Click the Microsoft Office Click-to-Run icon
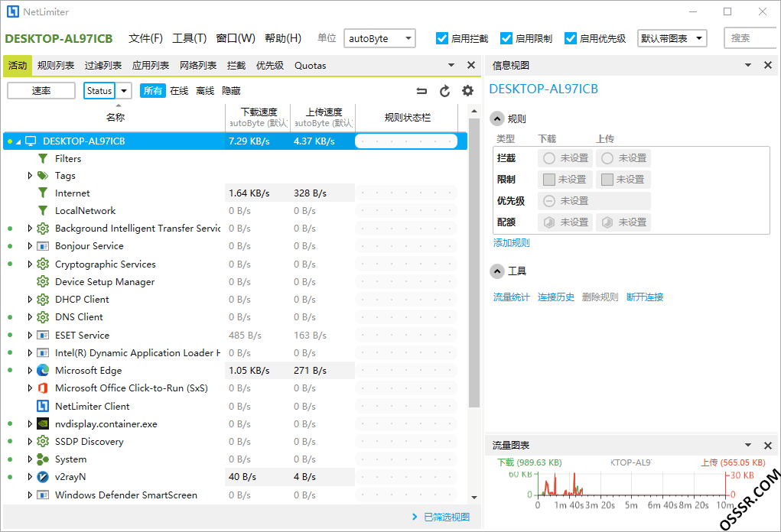Viewport: 781px width, 532px height. 43,388
